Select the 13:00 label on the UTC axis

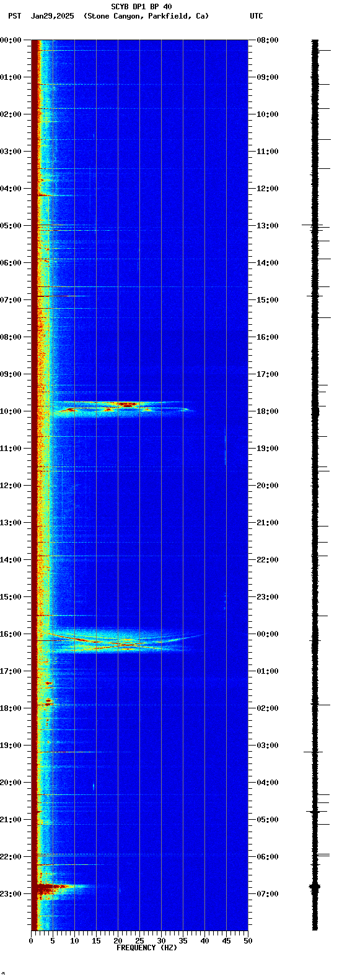pos(267,226)
